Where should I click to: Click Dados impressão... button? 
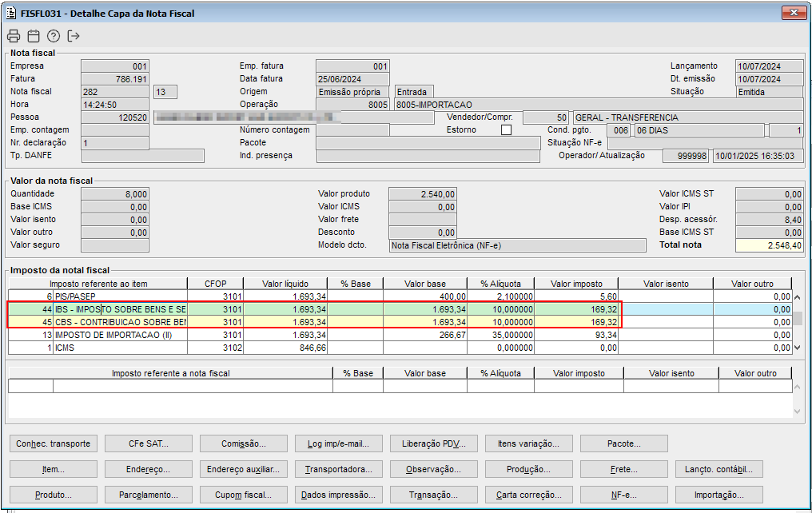coord(339,495)
